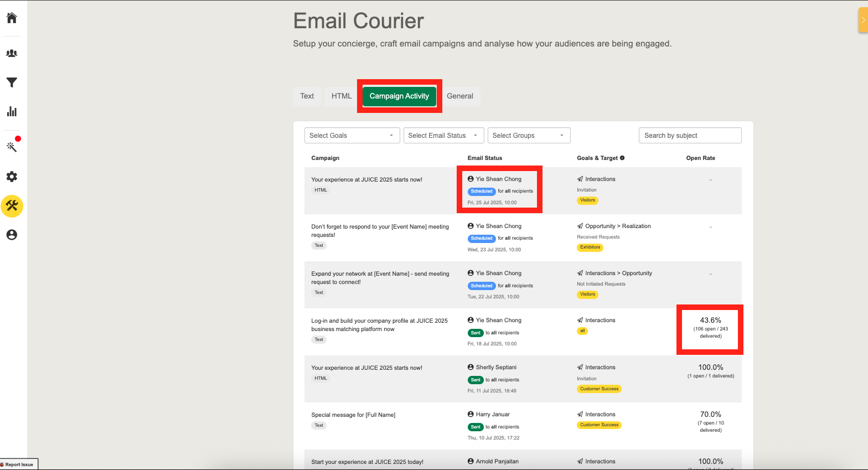
Task: Switch to the General tab
Action: pos(460,96)
